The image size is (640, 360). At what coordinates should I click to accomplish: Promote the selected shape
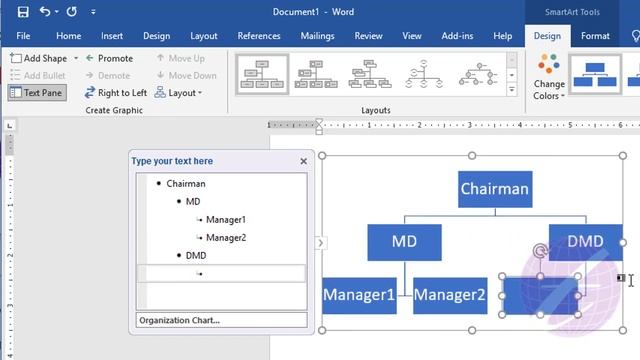coord(109,58)
